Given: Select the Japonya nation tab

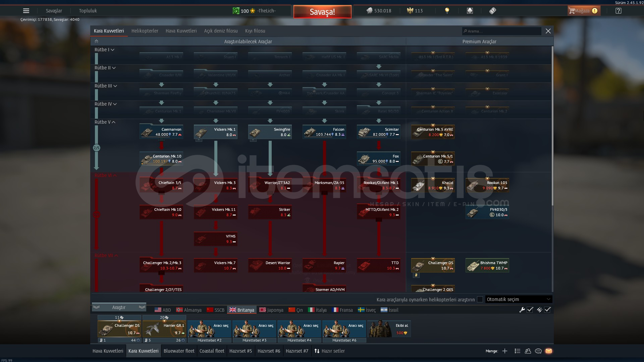Looking at the screenshot, I should (x=271, y=310).
